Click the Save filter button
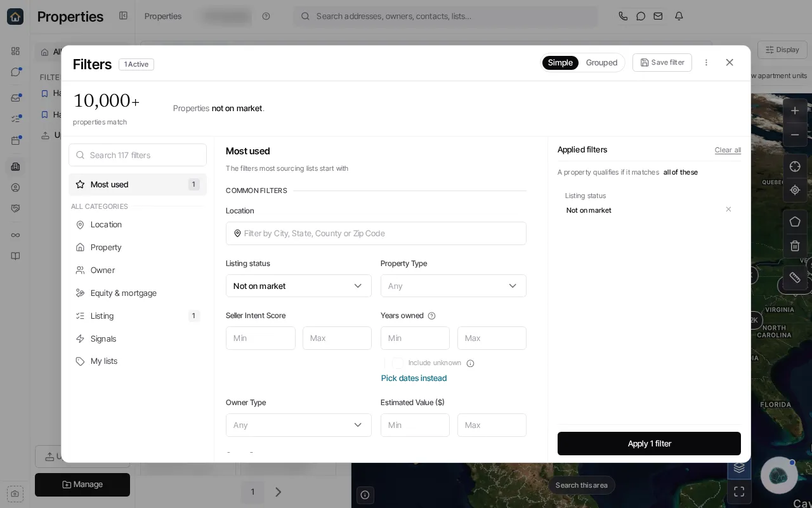 click(x=662, y=62)
